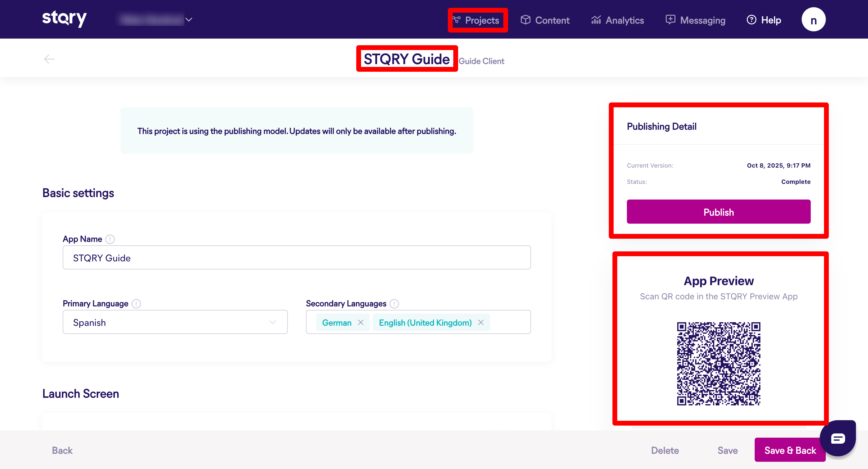Edit the App Name text field
This screenshot has width=868, height=469.
click(x=297, y=258)
